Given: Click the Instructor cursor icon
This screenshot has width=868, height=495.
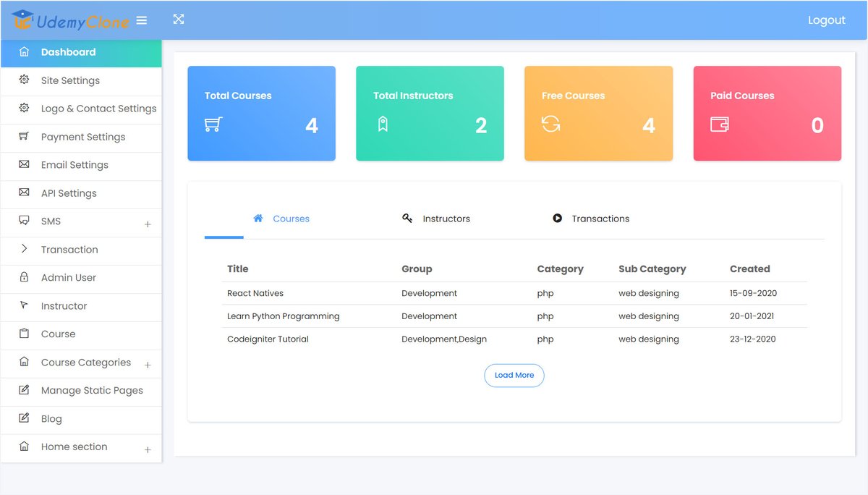Looking at the screenshot, I should click(24, 305).
